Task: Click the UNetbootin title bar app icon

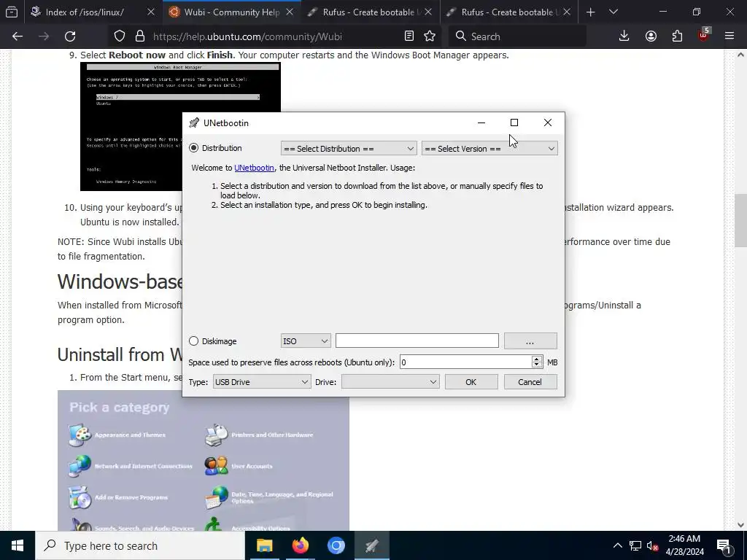Action: click(194, 122)
